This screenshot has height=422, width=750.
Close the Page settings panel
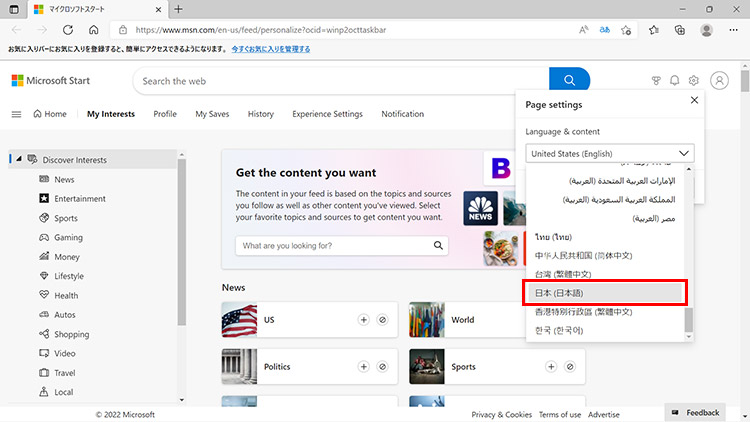click(x=695, y=101)
